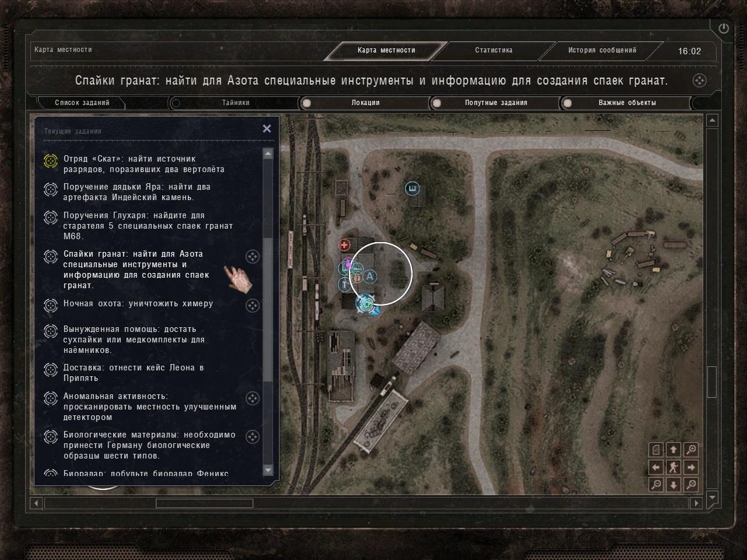Activate Поручения Глухаря quest icon
Viewport: 747px width, 560px height.
[51, 218]
